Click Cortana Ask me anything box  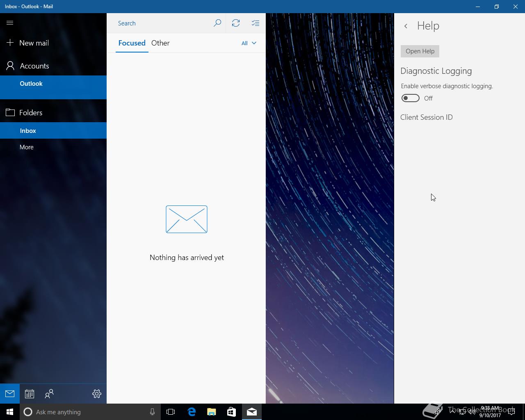(x=89, y=412)
